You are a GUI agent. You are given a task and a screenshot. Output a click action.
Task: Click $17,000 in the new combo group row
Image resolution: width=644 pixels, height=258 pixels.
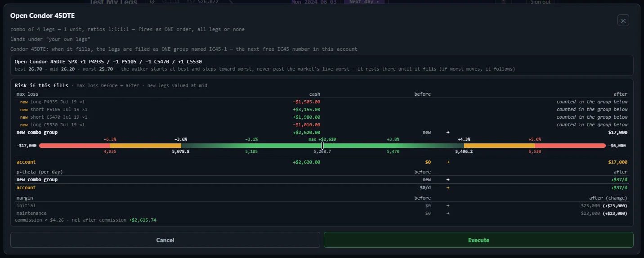[617, 132]
